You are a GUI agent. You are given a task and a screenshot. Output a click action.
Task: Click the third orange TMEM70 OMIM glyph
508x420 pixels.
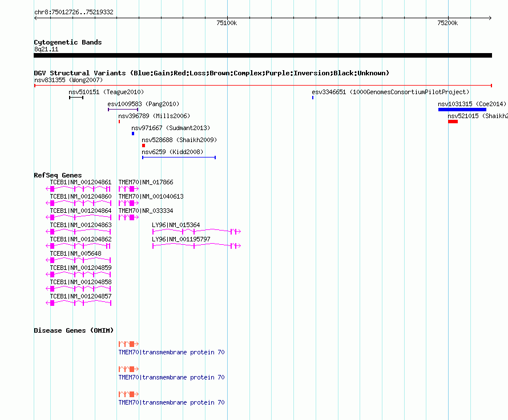tap(128, 394)
